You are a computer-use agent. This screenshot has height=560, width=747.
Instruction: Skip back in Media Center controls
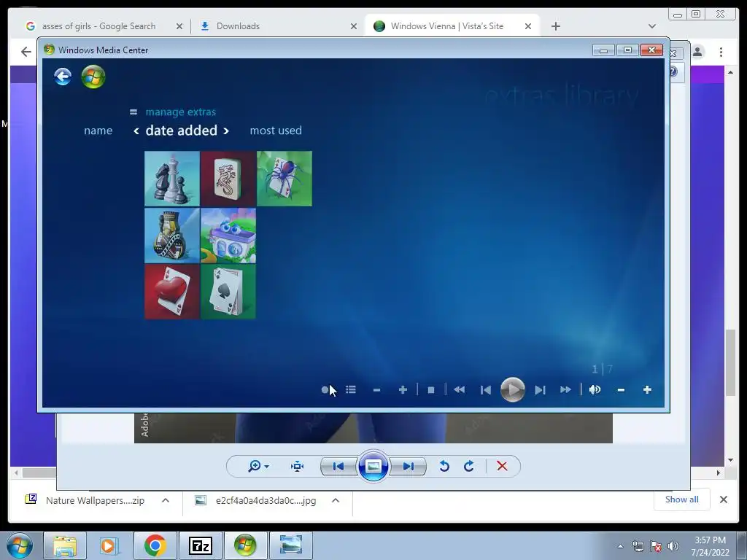(x=485, y=390)
